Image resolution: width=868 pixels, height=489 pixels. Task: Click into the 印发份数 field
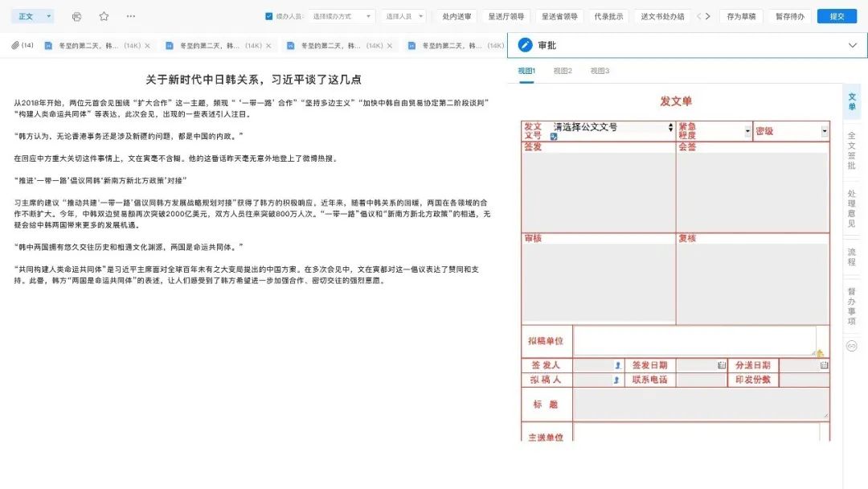point(804,380)
